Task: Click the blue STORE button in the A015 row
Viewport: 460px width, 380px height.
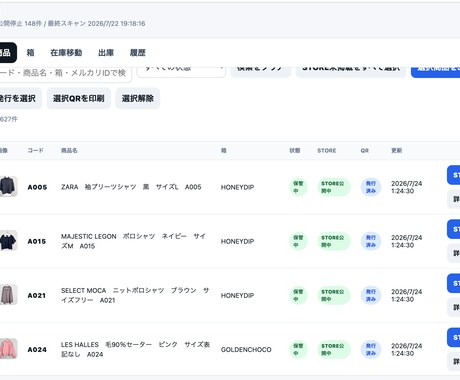Action: (454, 229)
